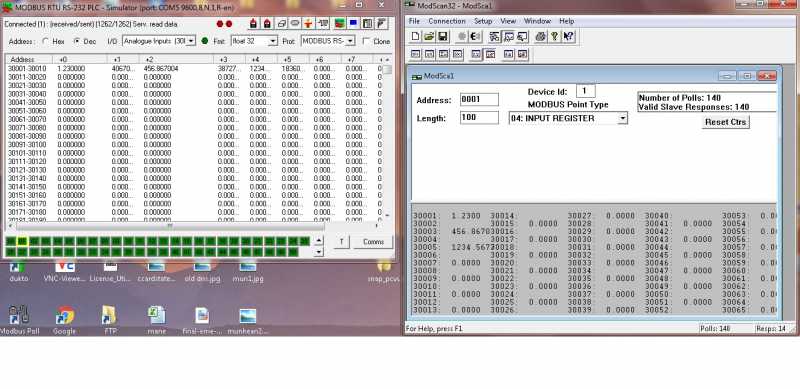Click the Address input field in ModSca1

479,100
